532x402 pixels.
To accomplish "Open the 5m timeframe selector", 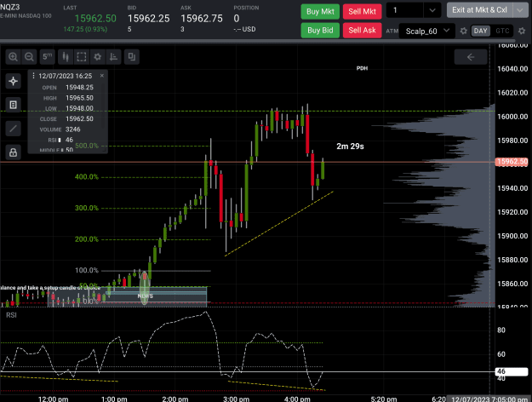I will [48, 57].
